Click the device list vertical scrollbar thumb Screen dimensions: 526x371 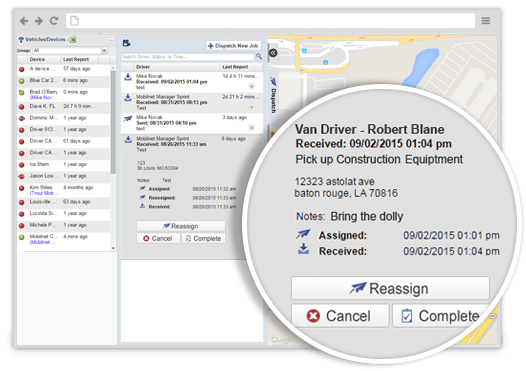[113, 121]
